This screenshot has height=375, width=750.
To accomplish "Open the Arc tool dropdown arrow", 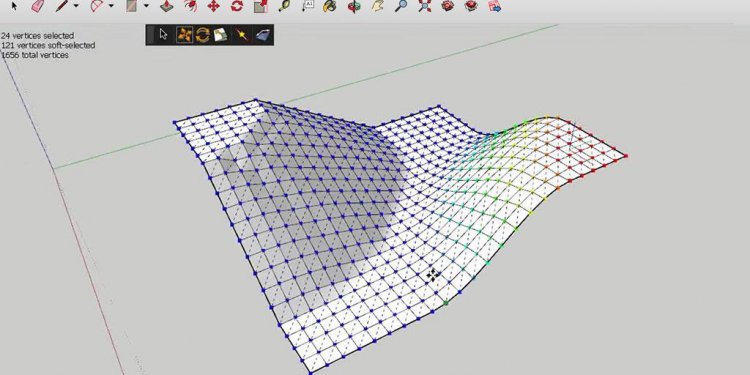I will tap(111, 6).
